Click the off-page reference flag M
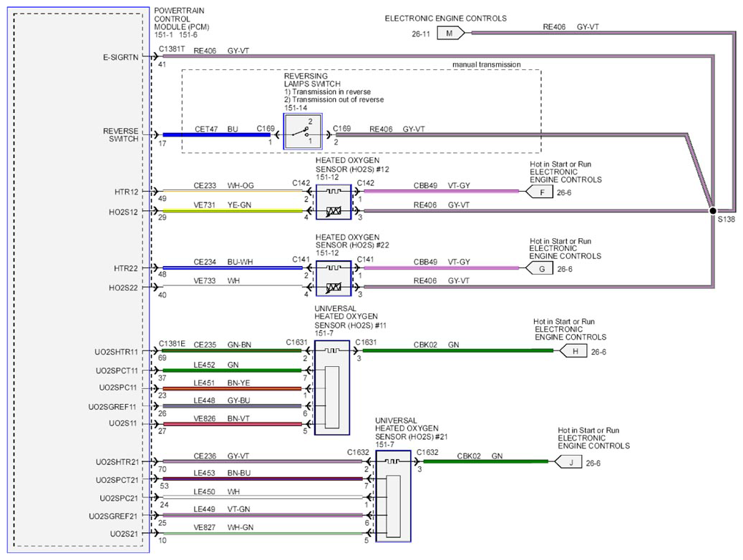The image size is (743, 560). coord(451,33)
